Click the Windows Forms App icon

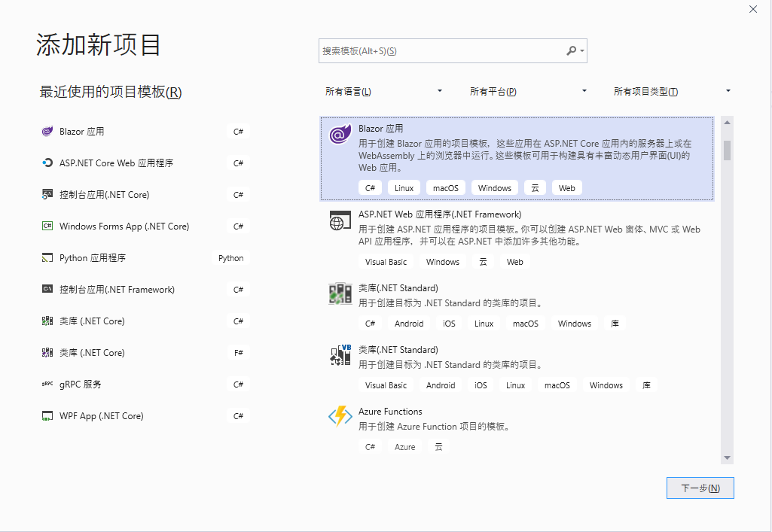[x=47, y=226]
